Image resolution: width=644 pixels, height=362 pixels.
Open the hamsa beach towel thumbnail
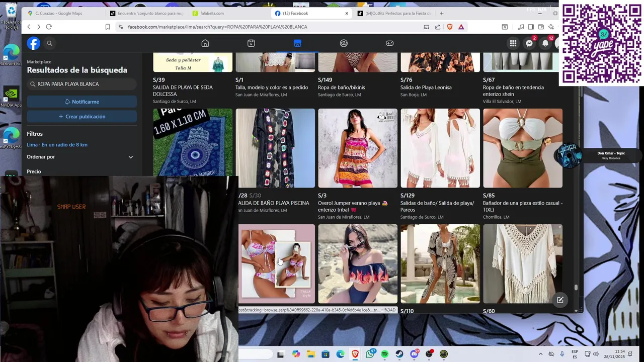click(x=193, y=142)
